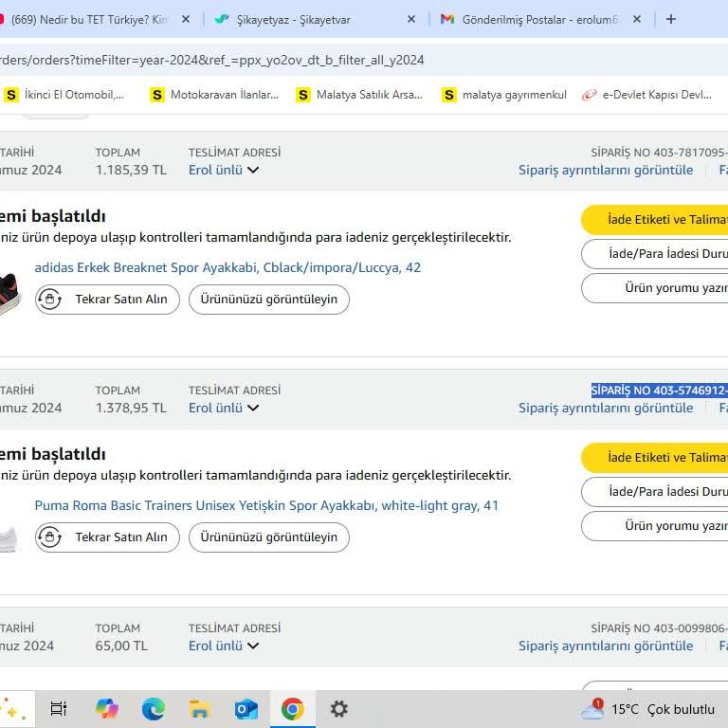This screenshot has width=728, height=728.
Task: Open the İkinci El Otomobil bookmark
Action: 64,95
